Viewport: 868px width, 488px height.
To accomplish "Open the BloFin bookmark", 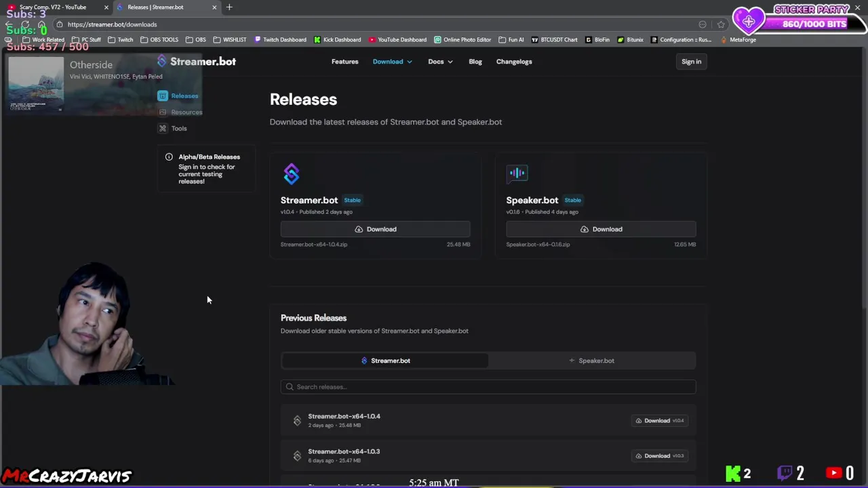I will click(x=597, y=40).
